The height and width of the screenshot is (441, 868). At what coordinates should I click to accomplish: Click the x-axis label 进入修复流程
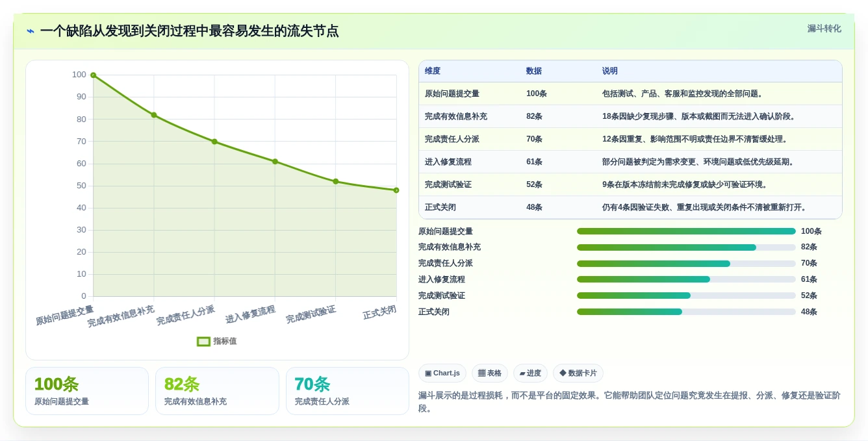pos(250,314)
